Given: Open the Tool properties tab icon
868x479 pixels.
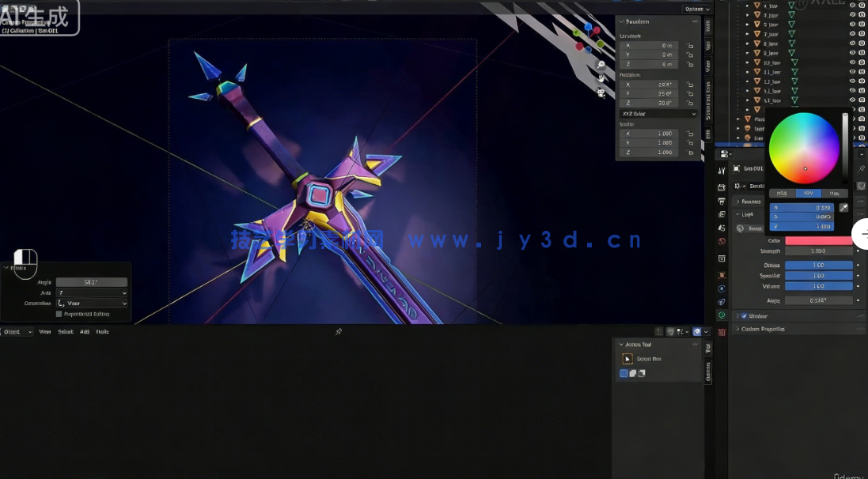Looking at the screenshot, I should tap(722, 171).
